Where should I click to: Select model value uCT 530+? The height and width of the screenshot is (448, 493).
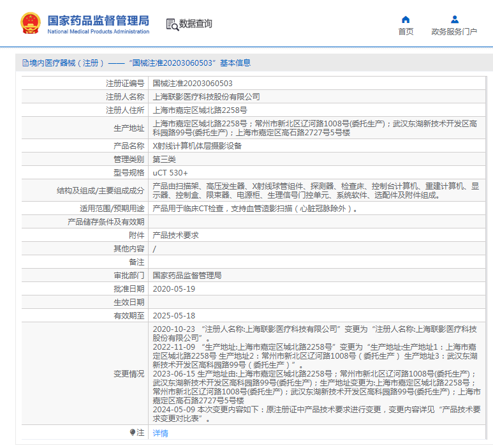pos(170,173)
